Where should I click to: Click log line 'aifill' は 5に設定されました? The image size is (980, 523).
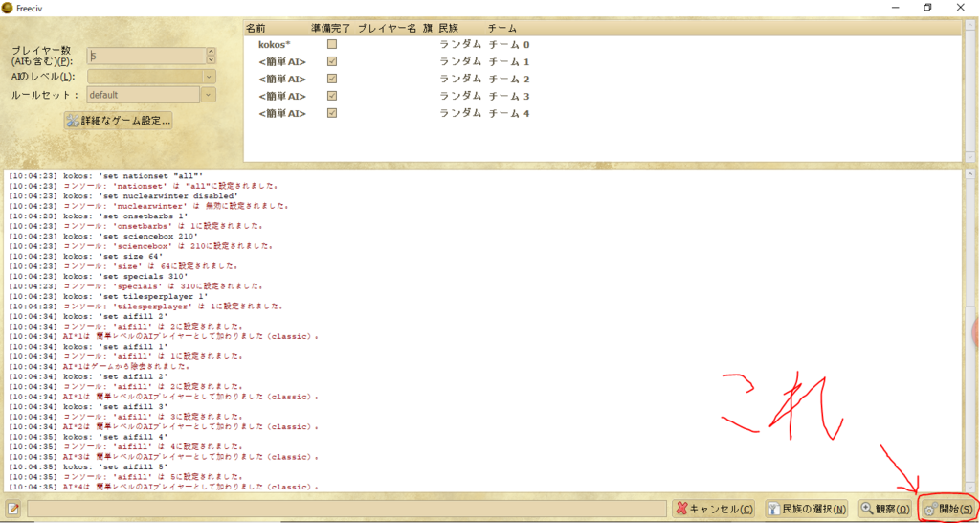pos(125,477)
